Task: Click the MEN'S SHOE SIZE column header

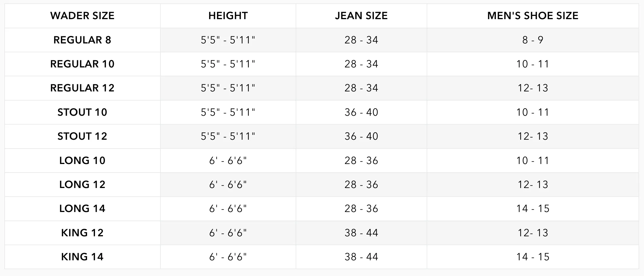Action: (533, 16)
